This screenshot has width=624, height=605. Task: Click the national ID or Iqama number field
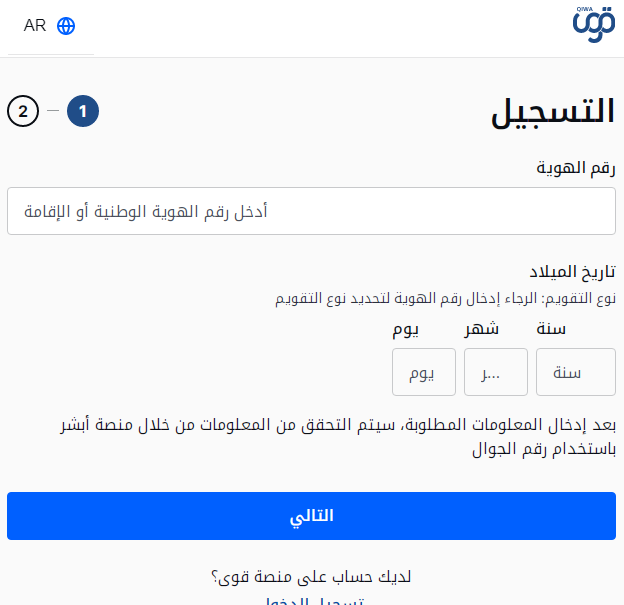pos(311,211)
